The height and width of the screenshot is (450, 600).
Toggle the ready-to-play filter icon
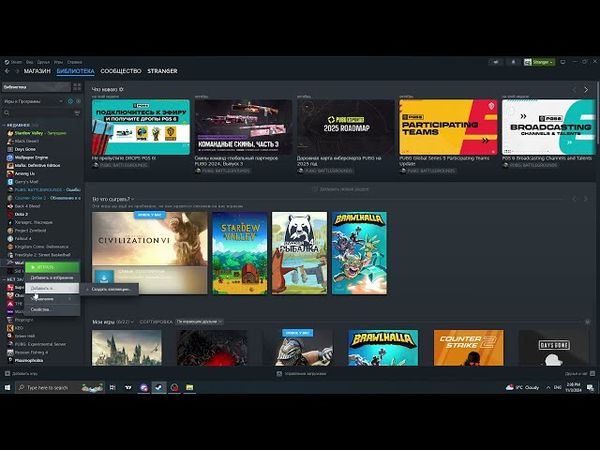(78, 101)
